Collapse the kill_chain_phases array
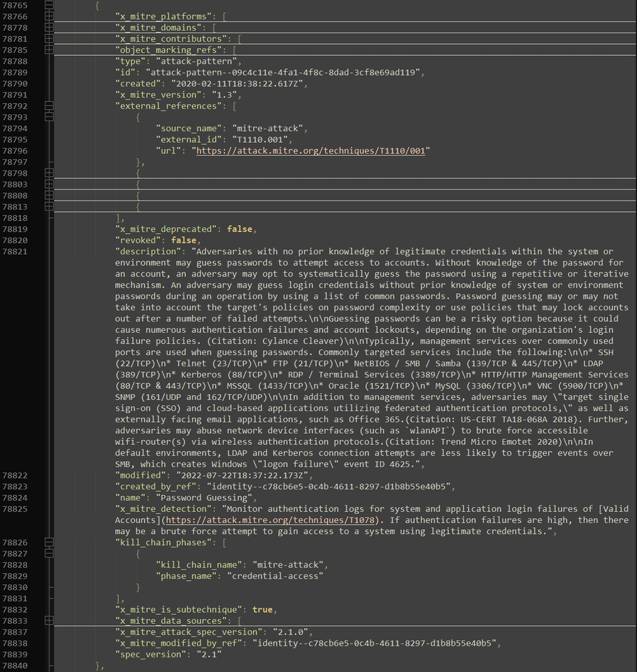Viewport: 637px width, 672px height. click(47, 542)
